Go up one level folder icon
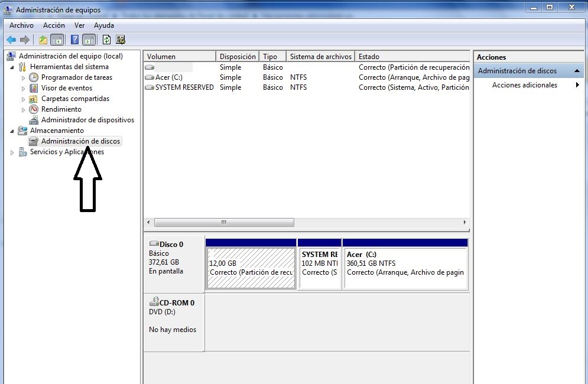Image resolution: width=588 pixels, height=384 pixels. tap(43, 40)
